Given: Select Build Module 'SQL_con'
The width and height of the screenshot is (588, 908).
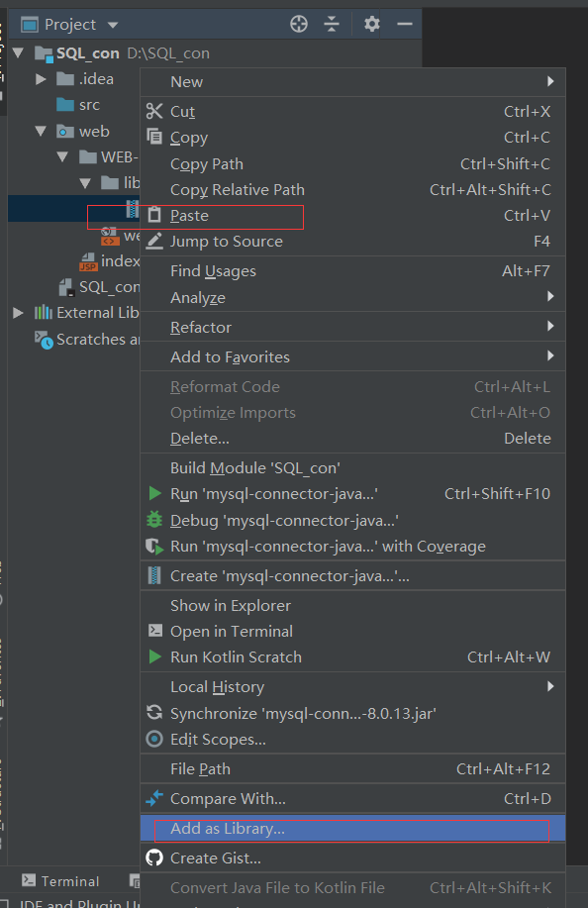Looking at the screenshot, I should click(x=353, y=467).
